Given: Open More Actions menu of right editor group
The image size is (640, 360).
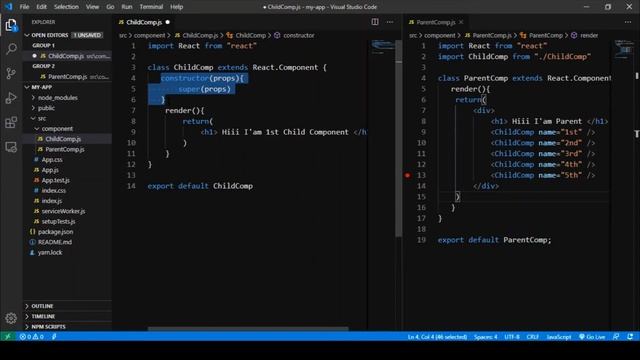Looking at the screenshot, I should 628,22.
